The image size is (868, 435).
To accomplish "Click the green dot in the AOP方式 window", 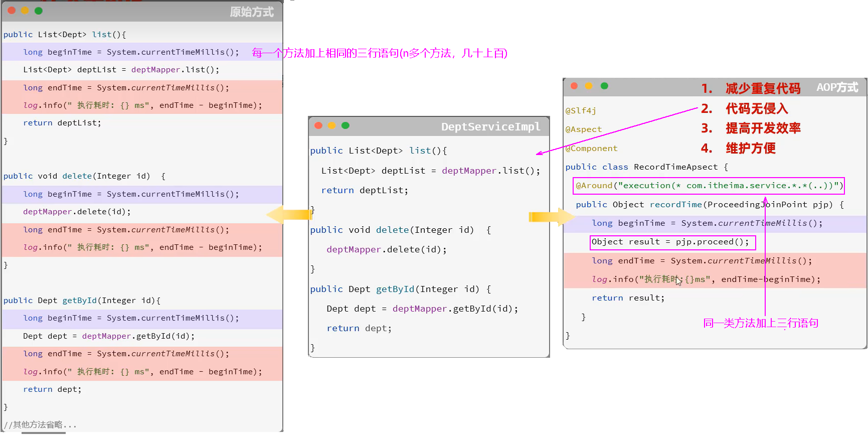I will (x=604, y=86).
